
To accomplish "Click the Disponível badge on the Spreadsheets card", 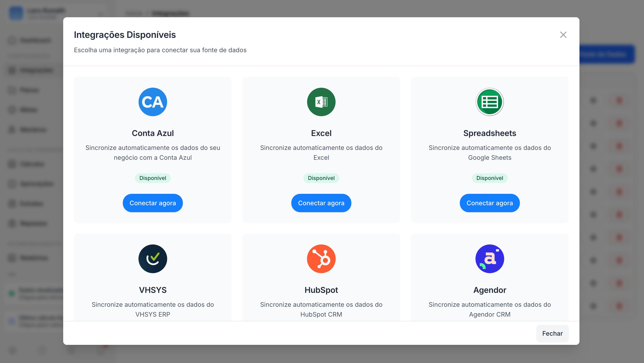I will 490,178.
